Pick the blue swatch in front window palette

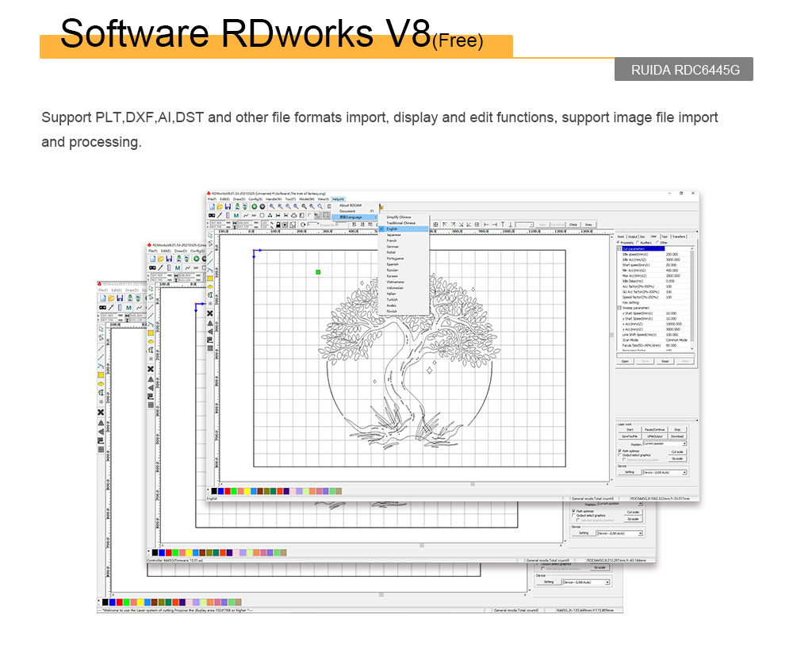pyautogui.click(x=220, y=491)
